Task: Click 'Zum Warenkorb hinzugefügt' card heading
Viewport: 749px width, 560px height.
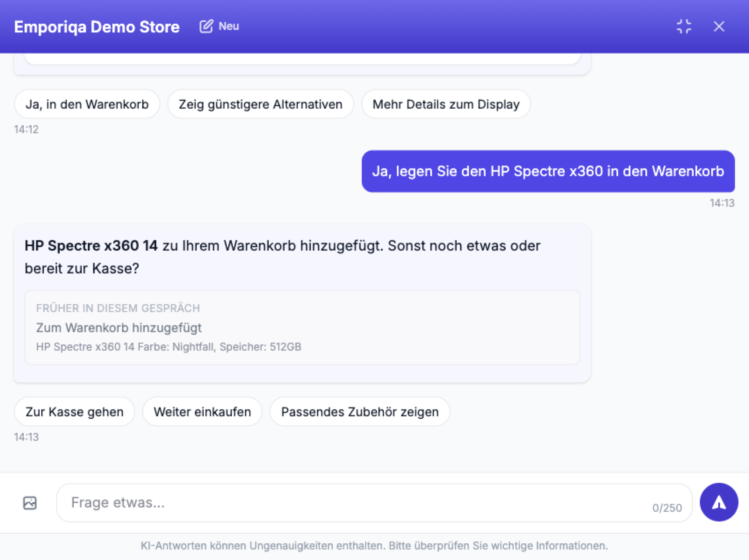Action: pyautogui.click(x=119, y=328)
